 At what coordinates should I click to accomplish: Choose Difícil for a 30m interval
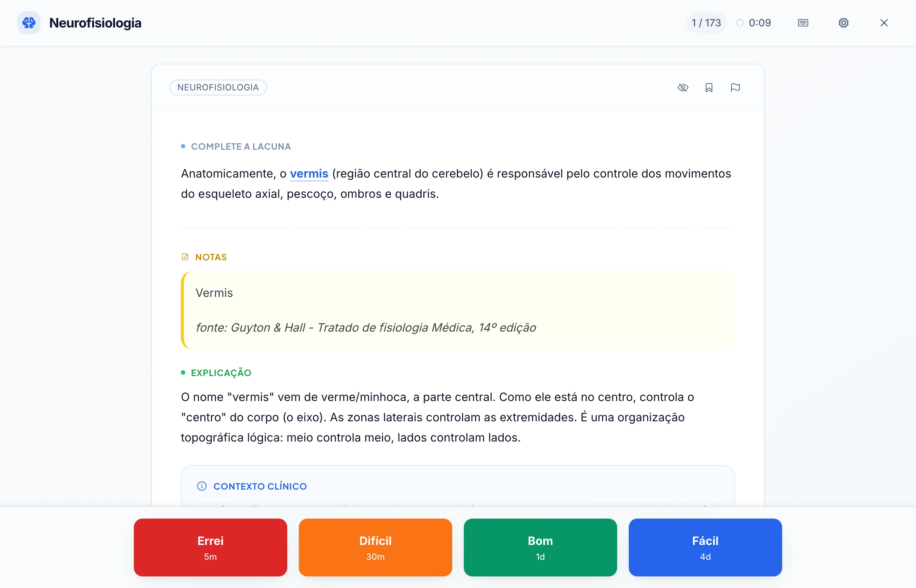[x=375, y=547]
